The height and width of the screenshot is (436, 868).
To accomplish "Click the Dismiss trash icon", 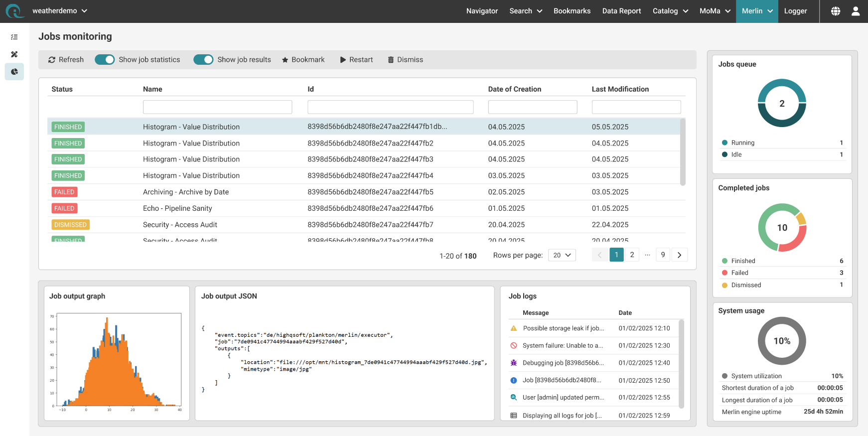I will pos(391,60).
